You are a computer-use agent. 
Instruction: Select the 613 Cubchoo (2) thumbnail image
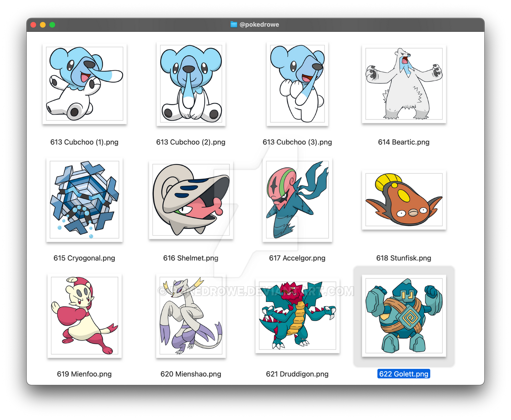pyautogui.click(x=191, y=84)
